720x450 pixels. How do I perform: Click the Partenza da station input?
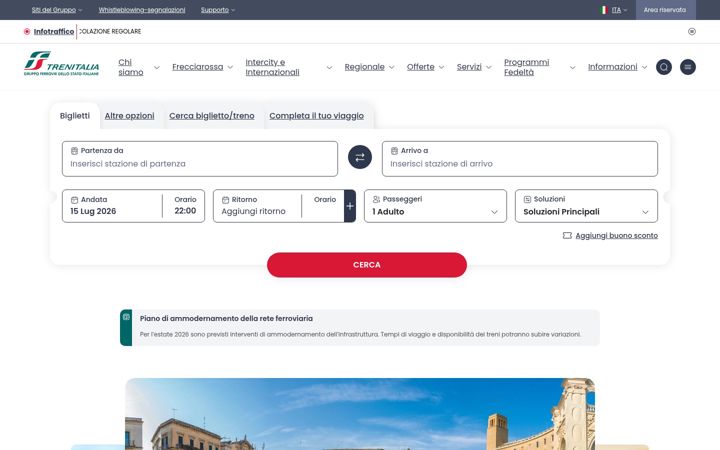[200, 159]
